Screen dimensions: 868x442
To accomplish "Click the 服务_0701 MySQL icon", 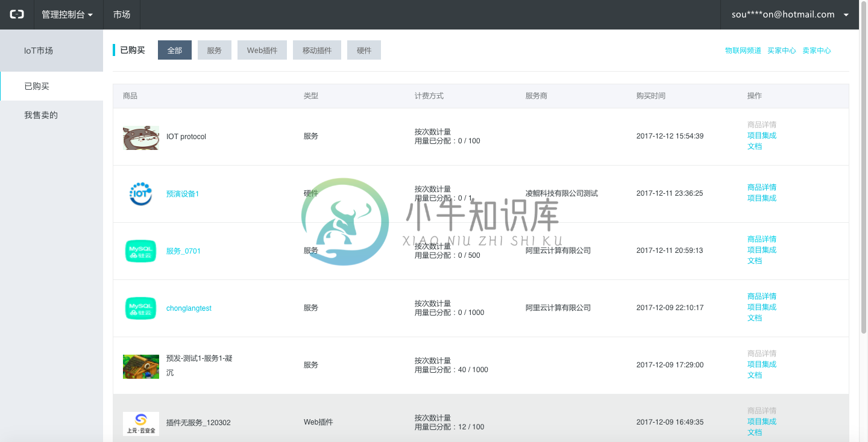I will click(x=141, y=251).
